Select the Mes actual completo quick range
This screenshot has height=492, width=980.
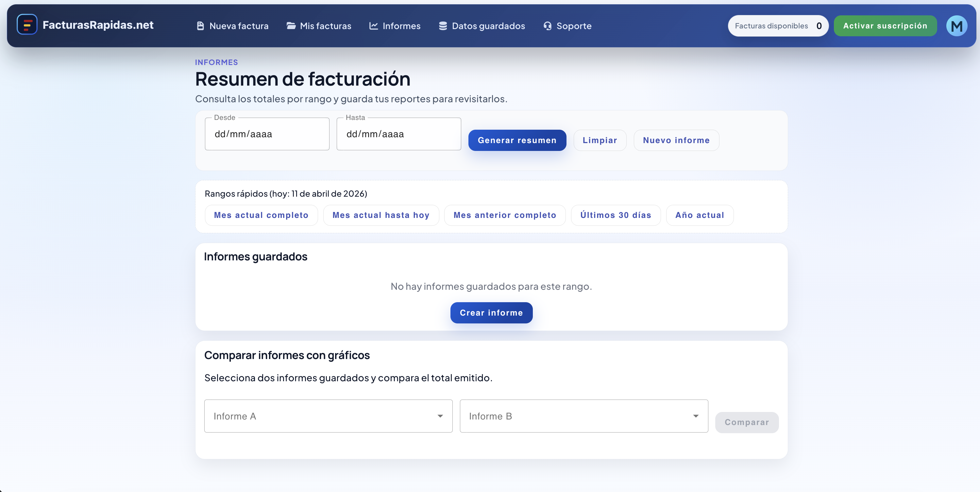[x=261, y=215]
